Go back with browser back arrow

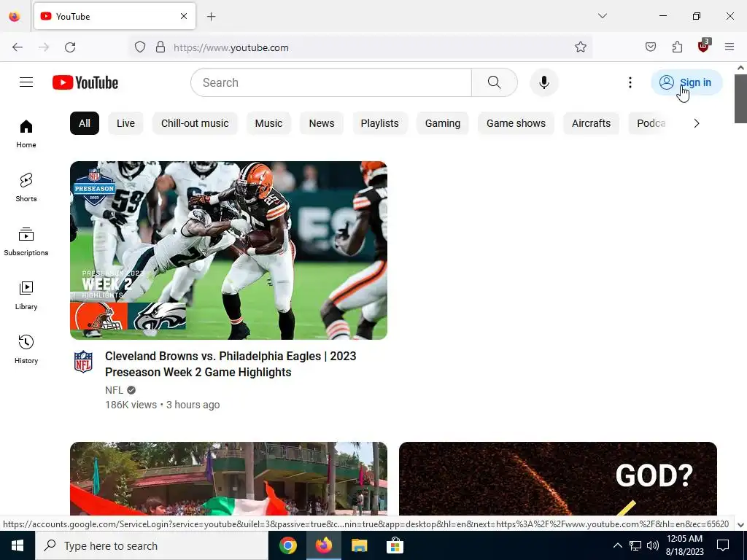point(18,47)
